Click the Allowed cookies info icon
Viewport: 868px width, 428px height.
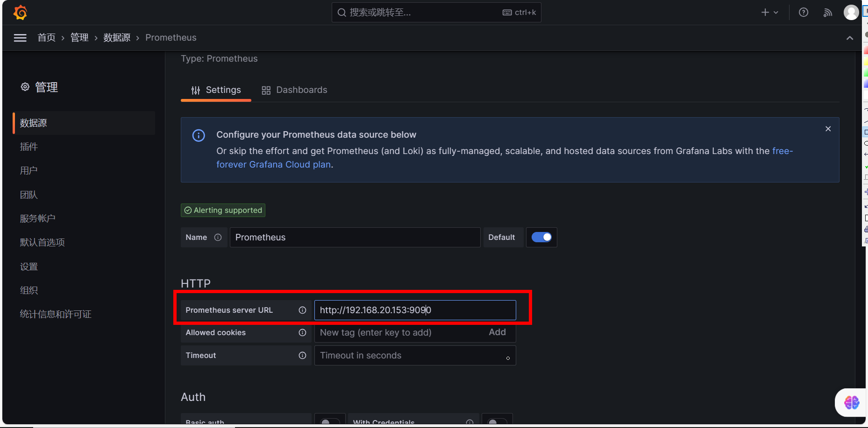(302, 333)
